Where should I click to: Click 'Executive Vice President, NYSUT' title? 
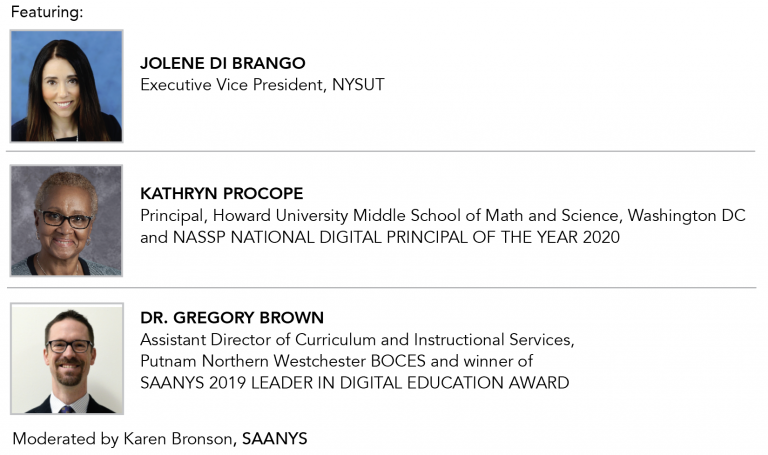tap(262, 85)
